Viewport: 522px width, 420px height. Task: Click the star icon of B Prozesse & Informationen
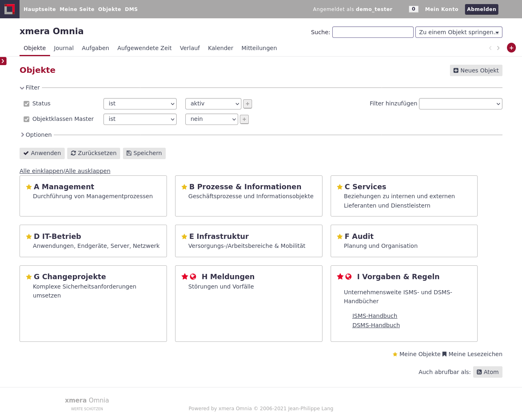184,187
